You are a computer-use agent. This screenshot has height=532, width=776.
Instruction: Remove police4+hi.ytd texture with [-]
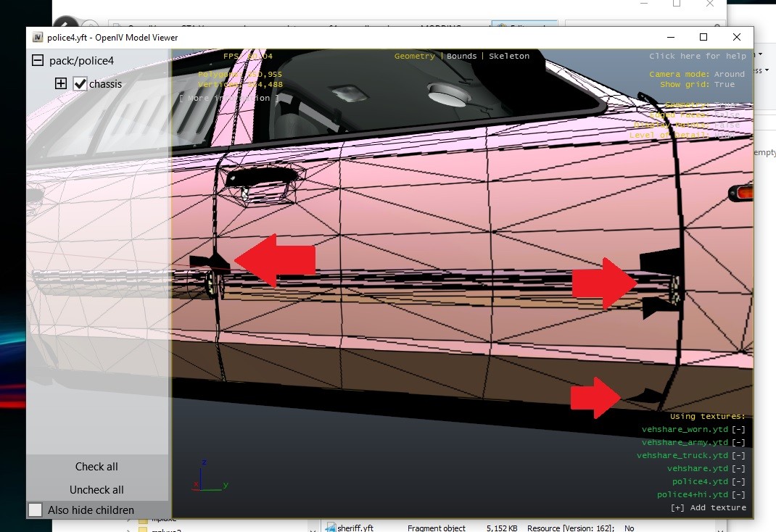(738, 494)
